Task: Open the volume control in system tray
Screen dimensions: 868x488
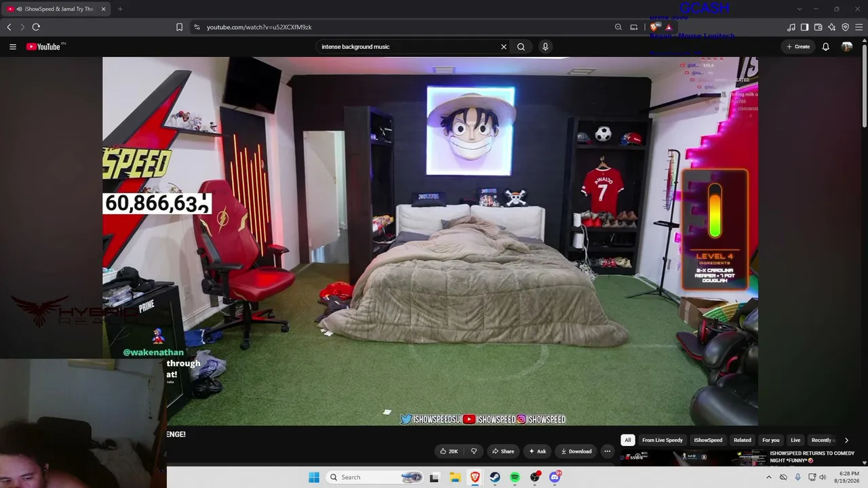Action: pyautogui.click(x=823, y=477)
